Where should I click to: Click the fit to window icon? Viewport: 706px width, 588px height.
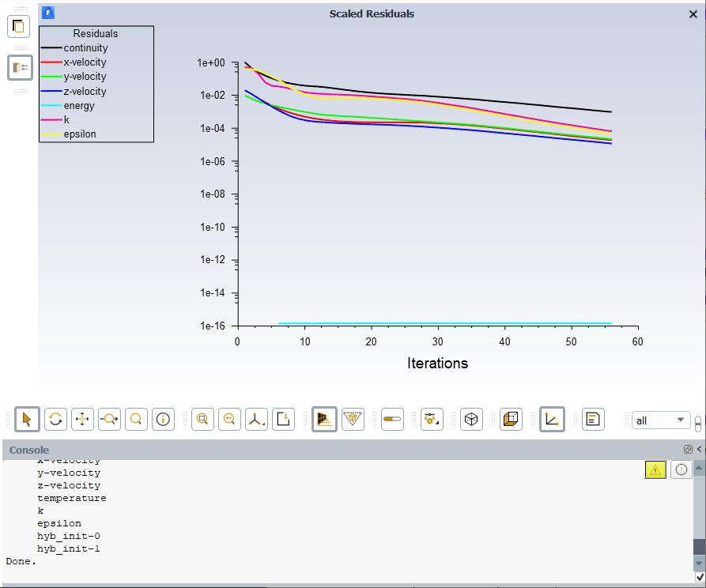point(203,420)
